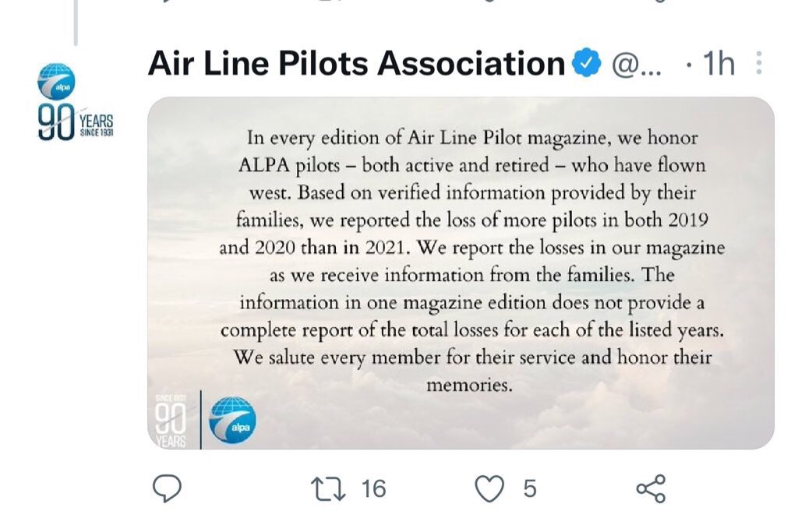The height and width of the screenshot is (532, 798).
Task: Click the "memories." line of statement text
Action: pyautogui.click(x=469, y=384)
